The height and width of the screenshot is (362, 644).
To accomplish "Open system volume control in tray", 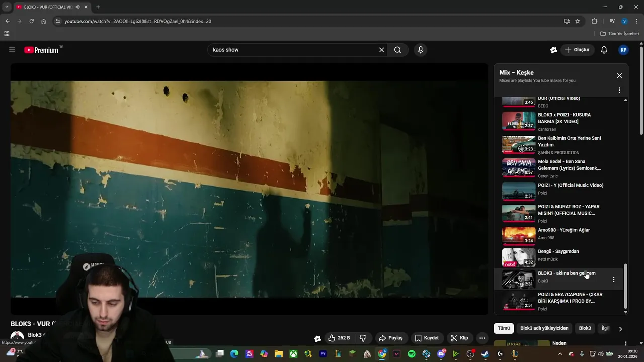I will coord(600,354).
